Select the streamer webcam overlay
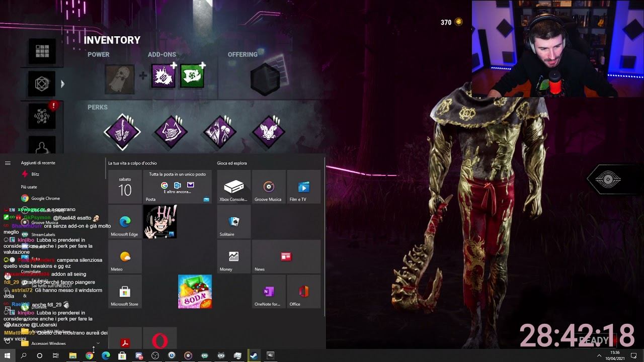The width and height of the screenshot is (644, 362). pyautogui.click(x=558, y=48)
